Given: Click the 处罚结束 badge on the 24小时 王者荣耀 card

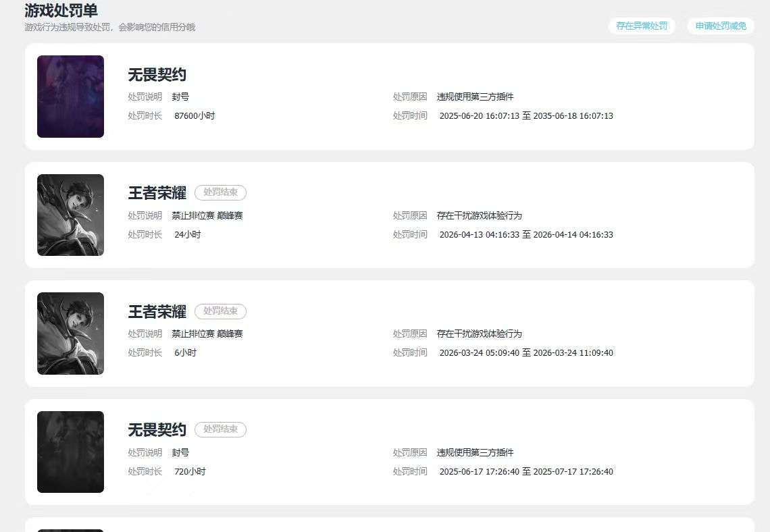Looking at the screenshot, I should (x=220, y=192).
